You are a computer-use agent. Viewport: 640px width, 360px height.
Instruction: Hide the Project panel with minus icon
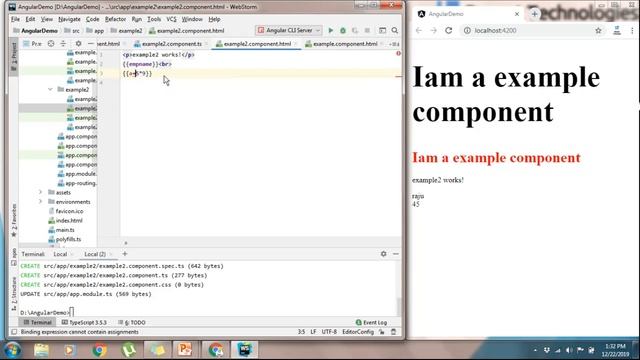(90, 44)
